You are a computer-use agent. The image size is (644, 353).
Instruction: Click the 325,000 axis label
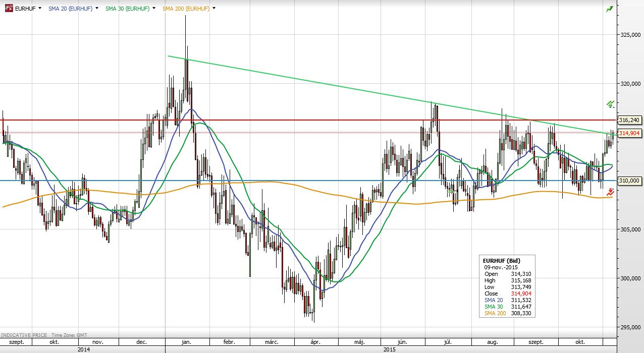[x=631, y=35]
